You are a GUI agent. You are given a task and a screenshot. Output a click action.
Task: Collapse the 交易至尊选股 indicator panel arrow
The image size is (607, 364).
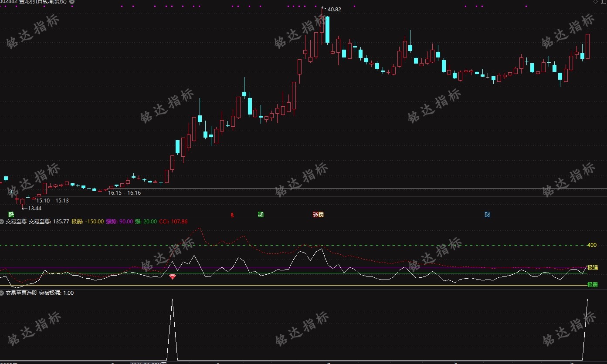2,293
